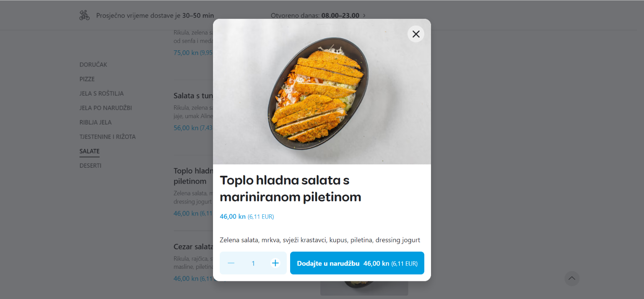Select the SALATE category
This screenshot has height=299, width=644.
tap(90, 151)
